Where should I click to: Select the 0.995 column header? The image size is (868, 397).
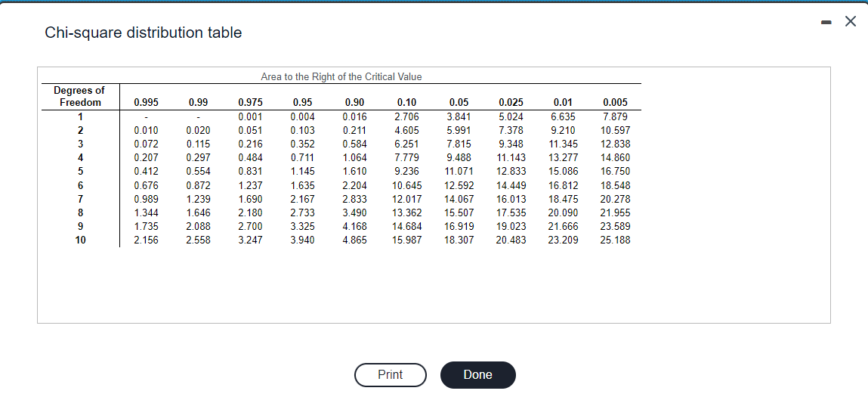[x=146, y=102]
